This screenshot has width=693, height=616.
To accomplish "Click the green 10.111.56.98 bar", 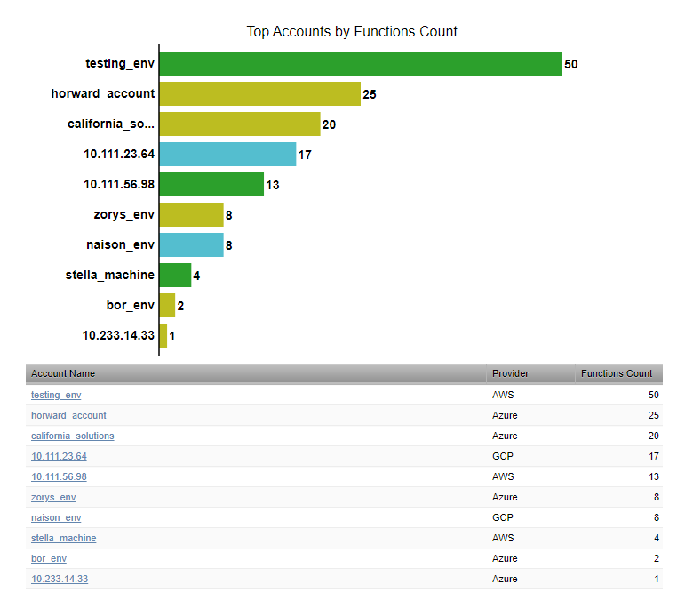I will pyautogui.click(x=211, y=184).
